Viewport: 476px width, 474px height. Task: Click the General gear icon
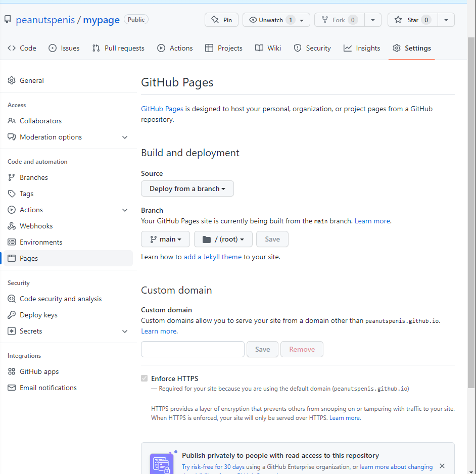tap(12, 80)
